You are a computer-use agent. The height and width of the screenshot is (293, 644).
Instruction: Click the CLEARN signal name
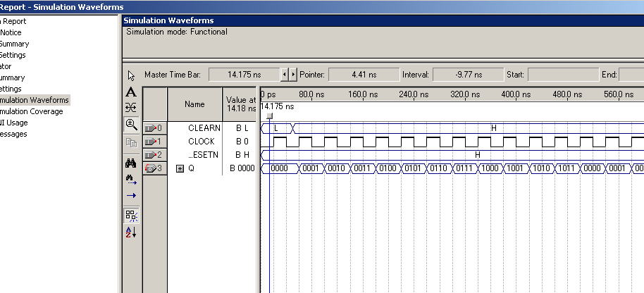tap(204, 128)
